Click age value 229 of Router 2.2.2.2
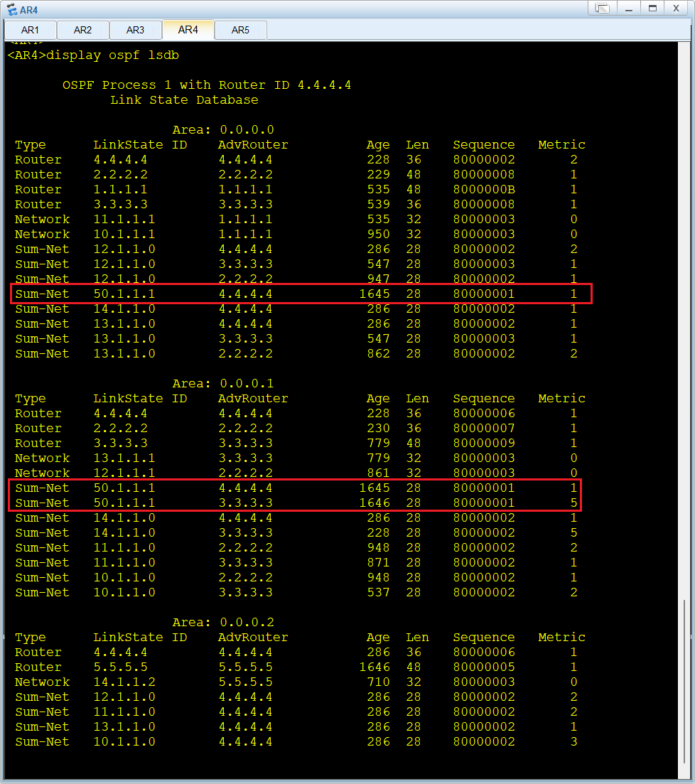Screen dimensions: 695x784 pyautogui.click(x=378, y=175)
